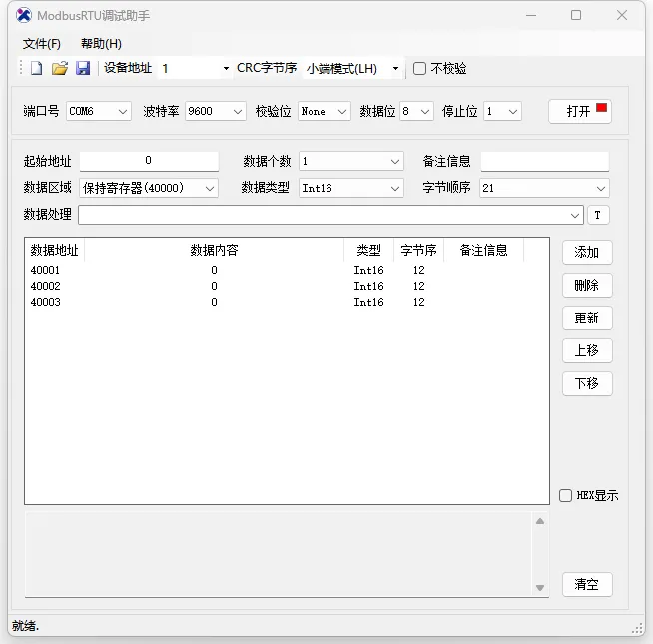The height and width of the screenshot is (644, 653).
Task: Click the 起始地址 input field
Action: 149,161
